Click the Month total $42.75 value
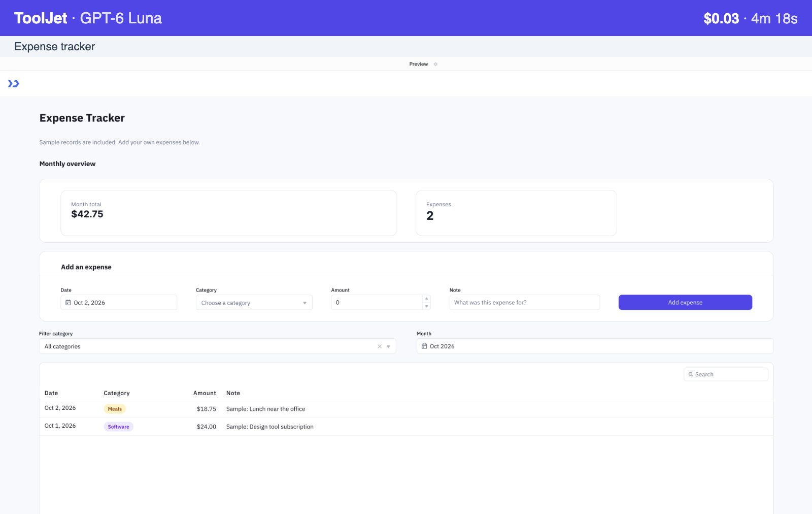This screenshot has width=812, height=514. click(87, 214)
